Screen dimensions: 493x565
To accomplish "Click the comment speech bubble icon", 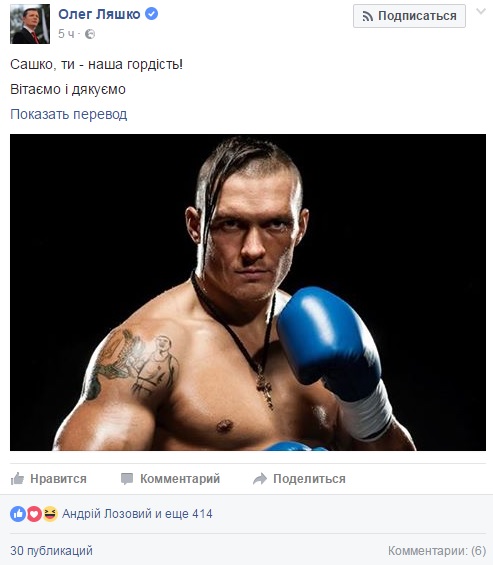I will (127, 479).
